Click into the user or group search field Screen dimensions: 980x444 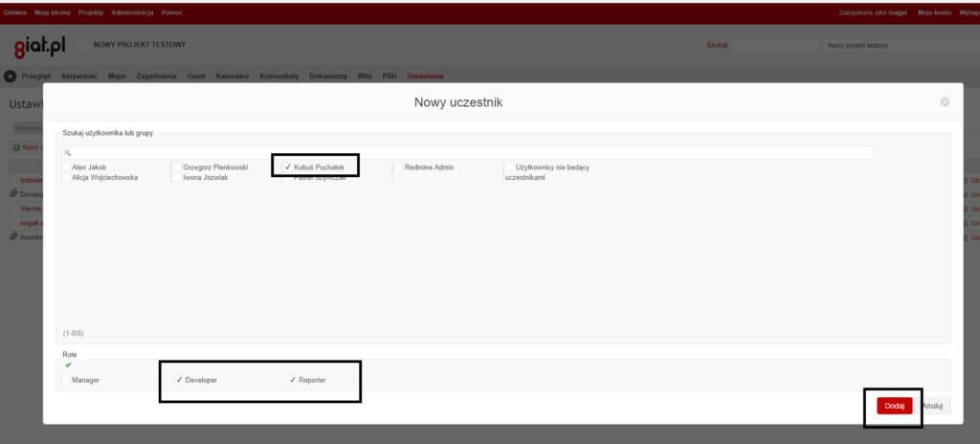pyautogui.click(x=467, y=152)
